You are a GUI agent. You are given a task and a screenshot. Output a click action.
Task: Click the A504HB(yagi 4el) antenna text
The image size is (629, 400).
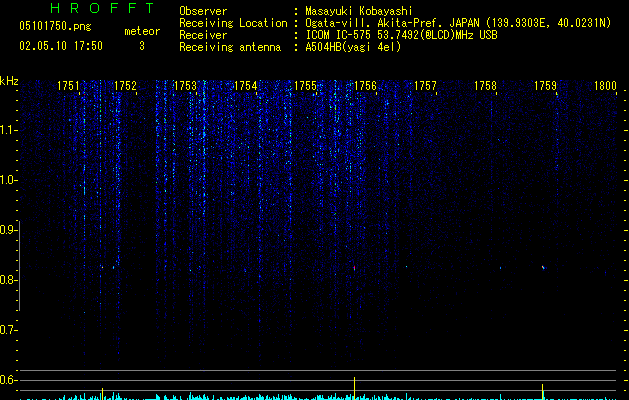coord(353,47)
